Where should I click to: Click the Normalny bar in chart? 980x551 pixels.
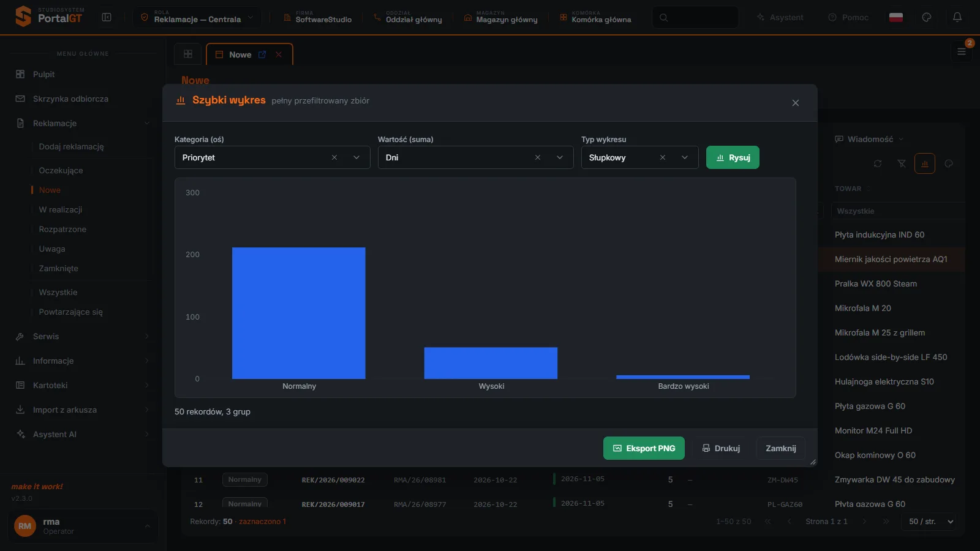click(x=299, y=313)
